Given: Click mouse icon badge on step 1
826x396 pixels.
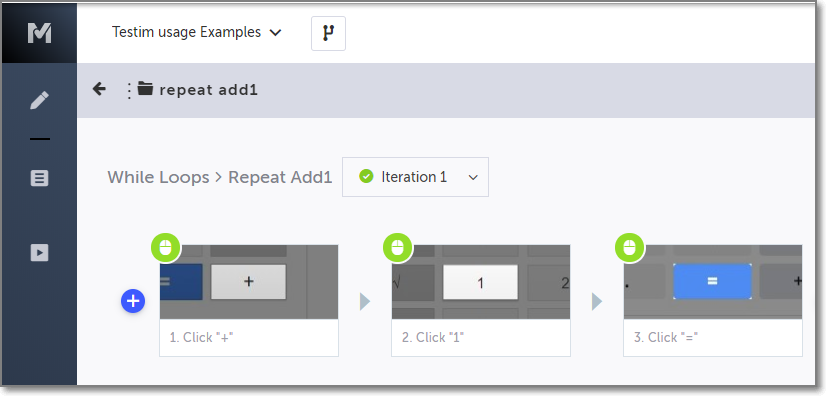Looking at the screenshot, I should point(166,247).
